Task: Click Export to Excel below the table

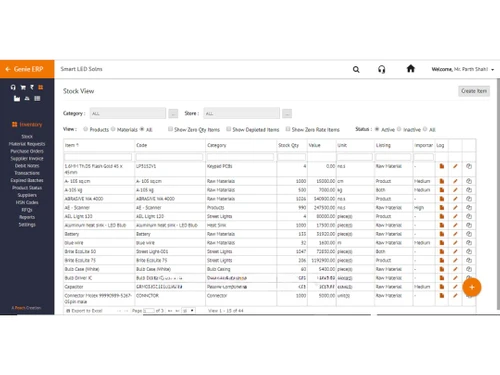Action: tap(84, 311)
